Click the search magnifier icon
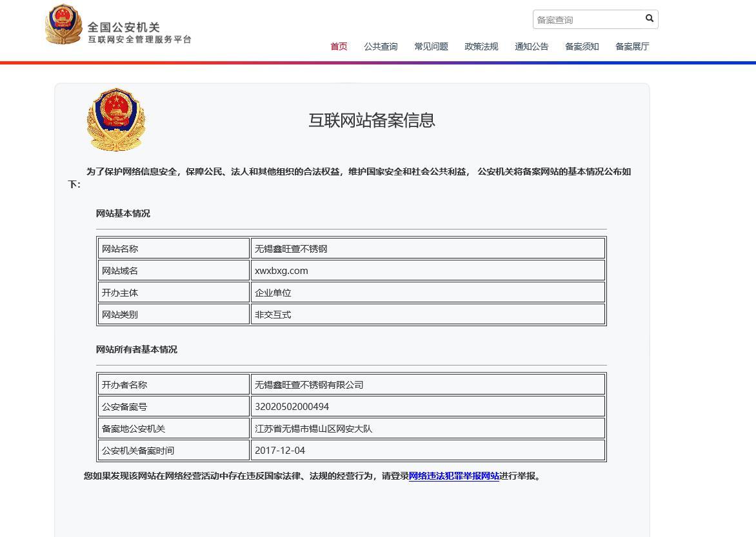 (650, 18)
